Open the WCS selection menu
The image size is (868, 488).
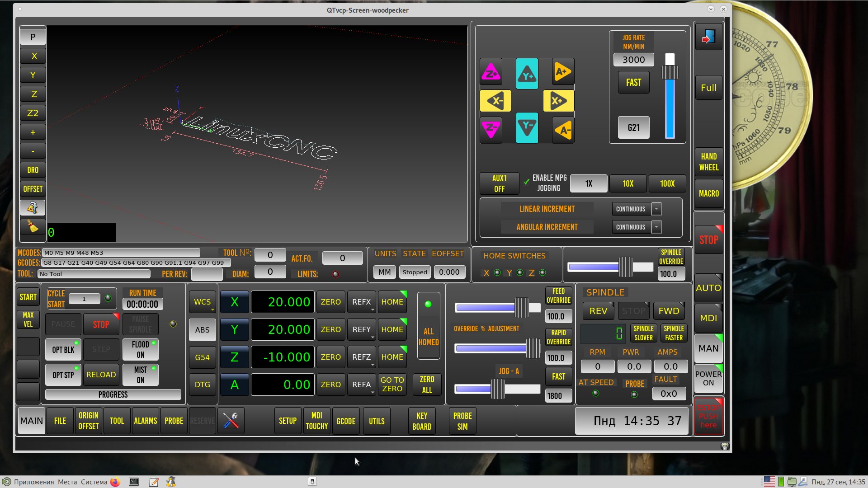(203, 302)
